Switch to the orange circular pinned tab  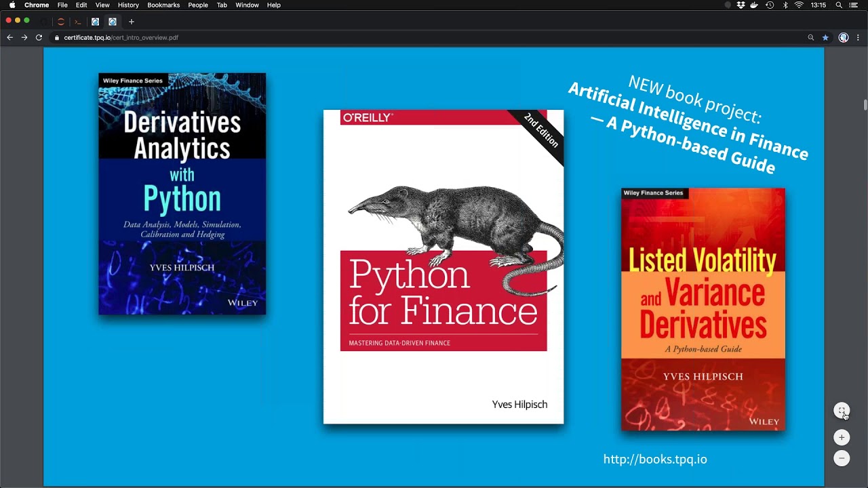(x=60, y=22)
